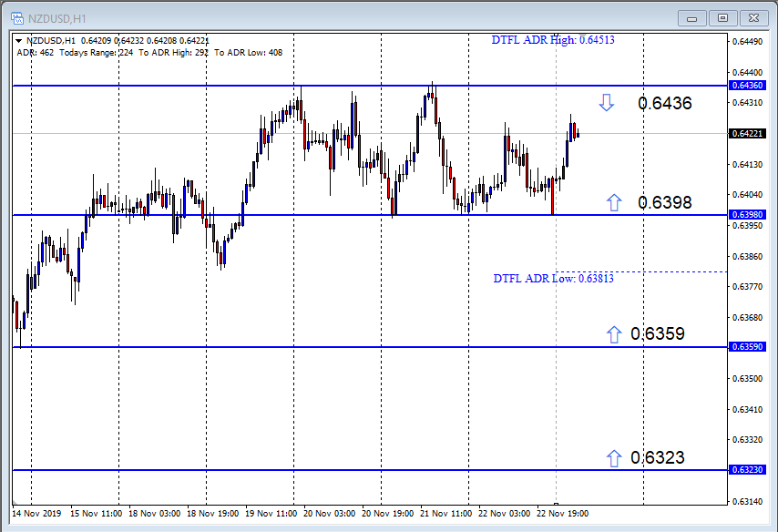Click the up arrow beside 0.6359 label
The width and height of the screenshot is (778, 532).
point(614,334)
